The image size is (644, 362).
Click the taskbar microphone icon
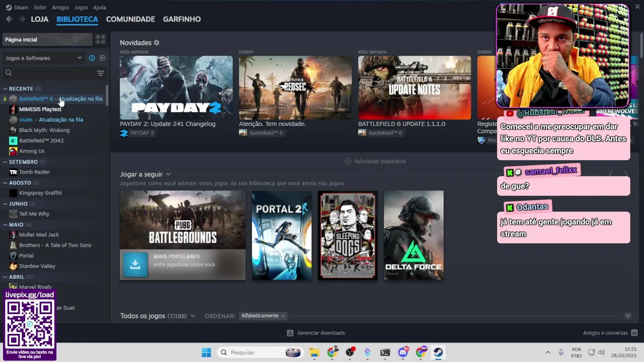[561, 352]
